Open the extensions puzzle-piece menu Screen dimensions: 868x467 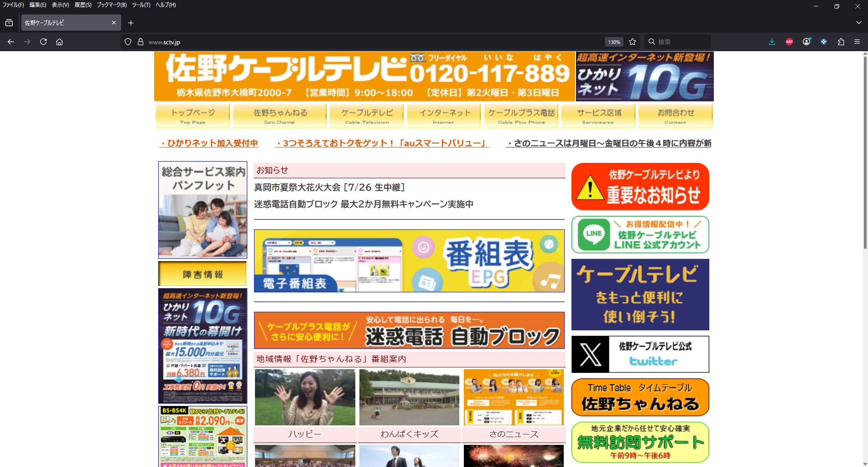coord(841,42)
